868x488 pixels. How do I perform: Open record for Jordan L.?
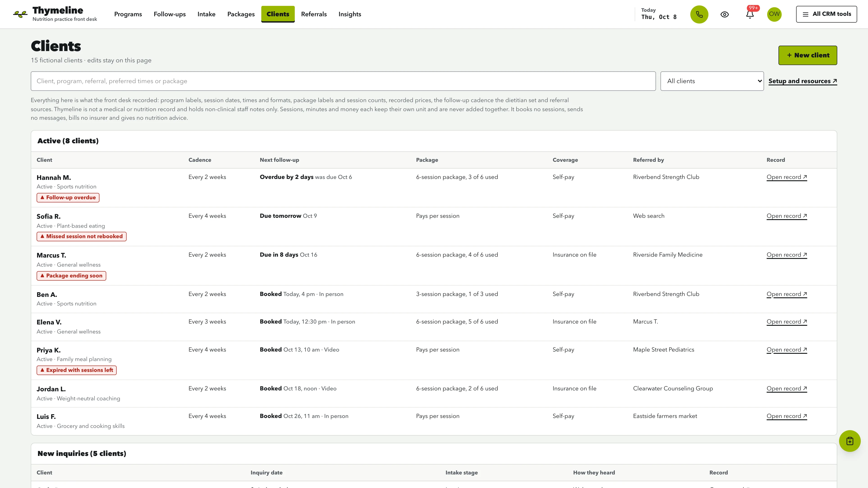point(786,388)
